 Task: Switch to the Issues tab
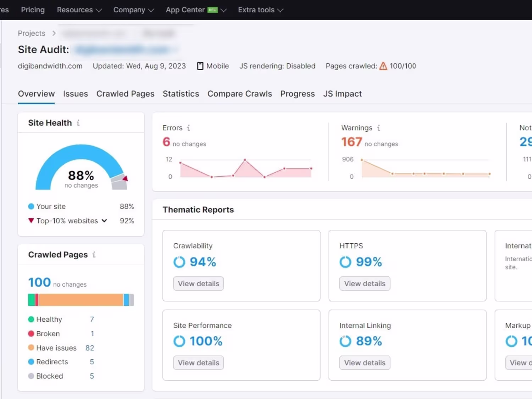tap(76, 94)
